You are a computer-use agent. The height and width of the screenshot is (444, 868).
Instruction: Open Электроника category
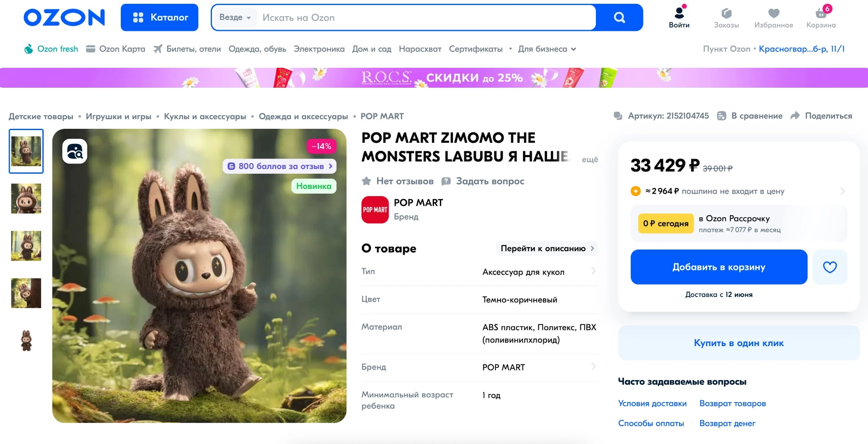tap(319, 49)
